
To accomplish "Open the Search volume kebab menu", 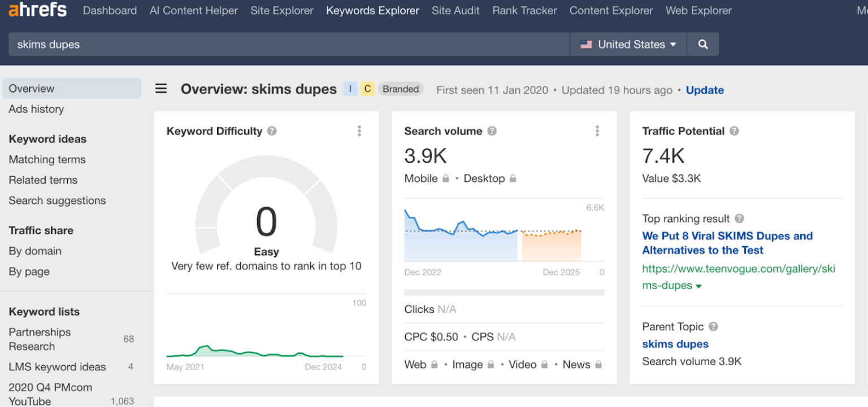I will (x=597, y=130).
